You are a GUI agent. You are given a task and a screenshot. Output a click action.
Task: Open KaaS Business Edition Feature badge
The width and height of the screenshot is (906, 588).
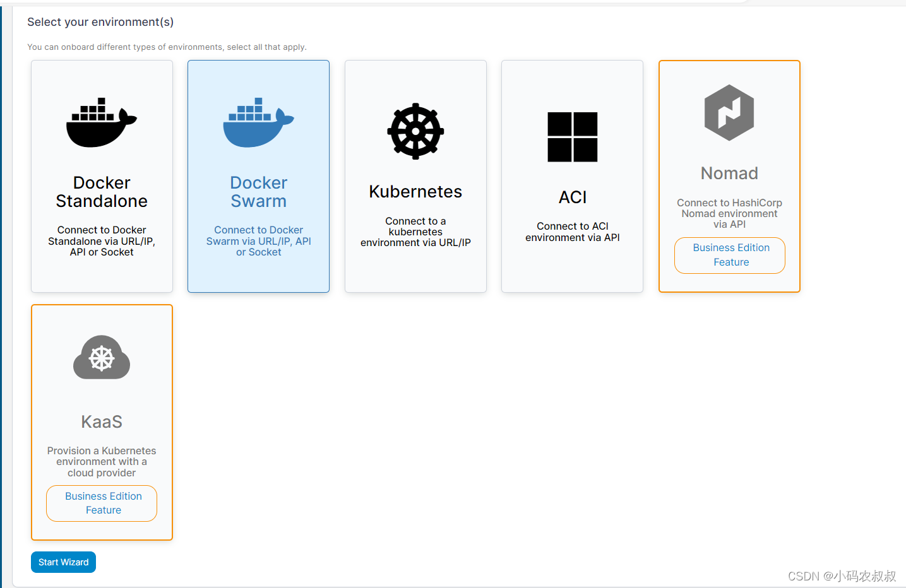102,503
